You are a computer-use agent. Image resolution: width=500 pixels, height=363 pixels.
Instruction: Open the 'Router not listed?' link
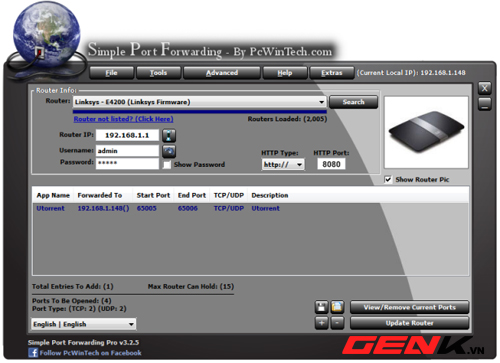(123, 119)
